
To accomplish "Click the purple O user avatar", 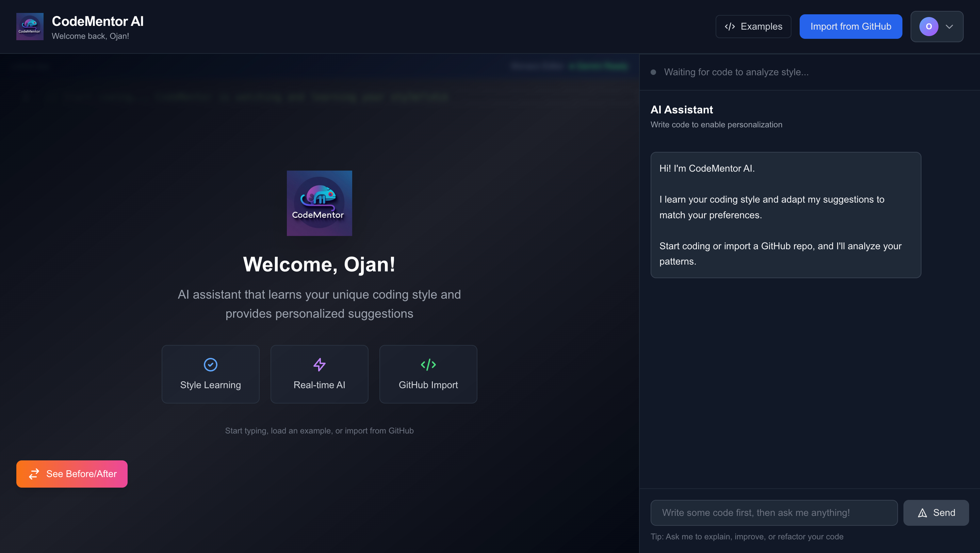I will coord(928,26).
